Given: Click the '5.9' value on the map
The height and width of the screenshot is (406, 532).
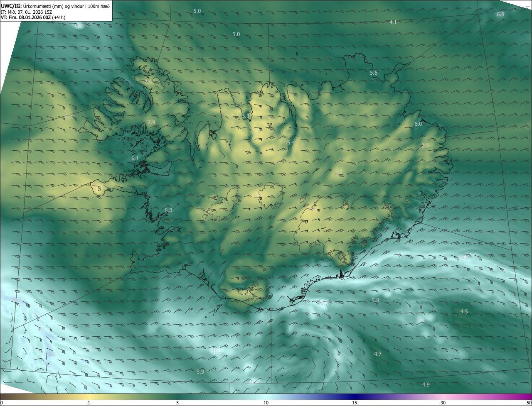Looking at the screenshot, I should coord(200,372).
